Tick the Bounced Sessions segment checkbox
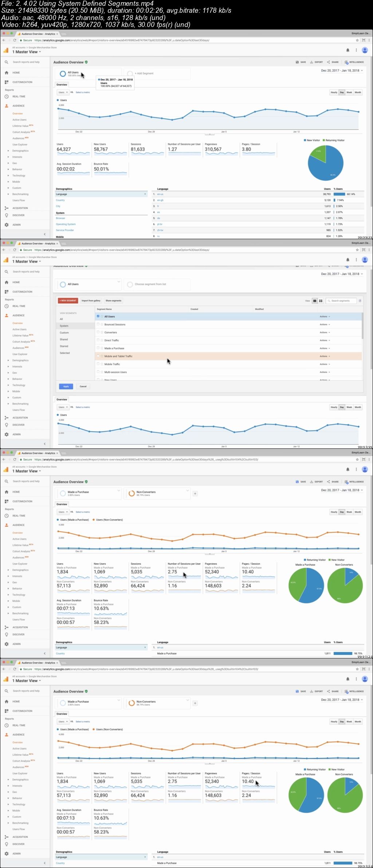 tap(98, 324)
